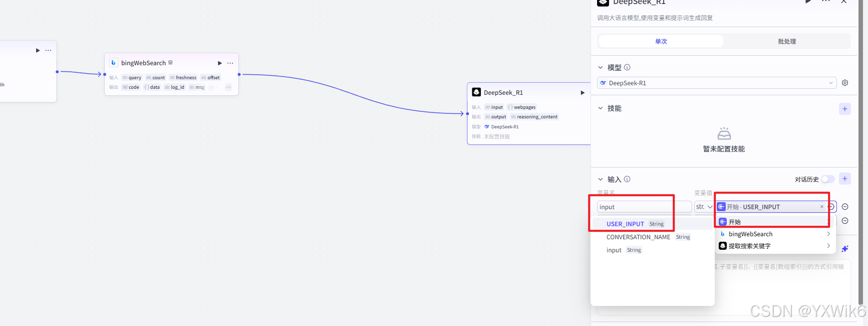The height and width of the screenshot is (326, 868).
Task: Open model settings with the gear icon
Action: click(x=845, y=83)
